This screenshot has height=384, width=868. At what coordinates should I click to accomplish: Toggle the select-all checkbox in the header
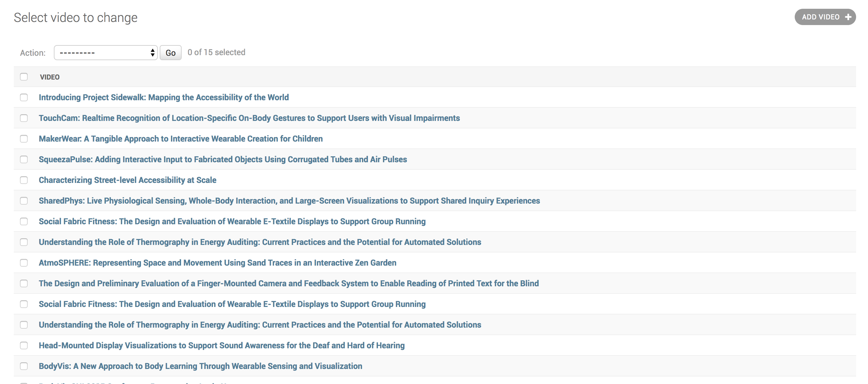point(23,77)
